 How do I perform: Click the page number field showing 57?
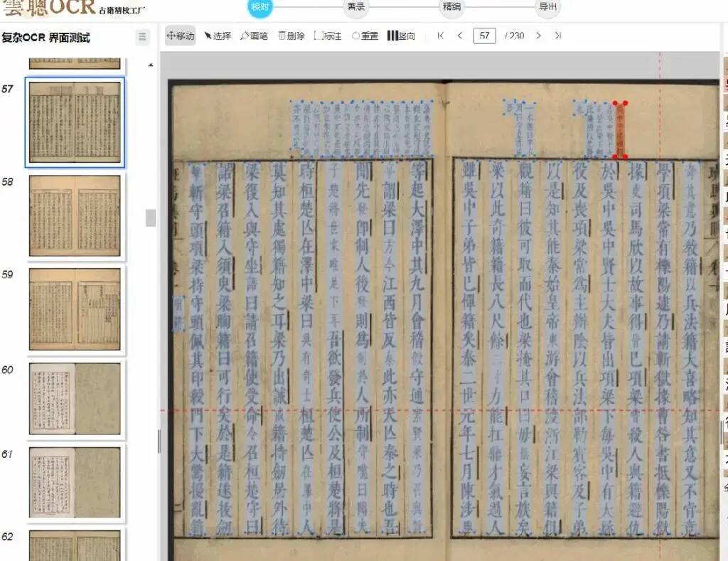point(485,36)
